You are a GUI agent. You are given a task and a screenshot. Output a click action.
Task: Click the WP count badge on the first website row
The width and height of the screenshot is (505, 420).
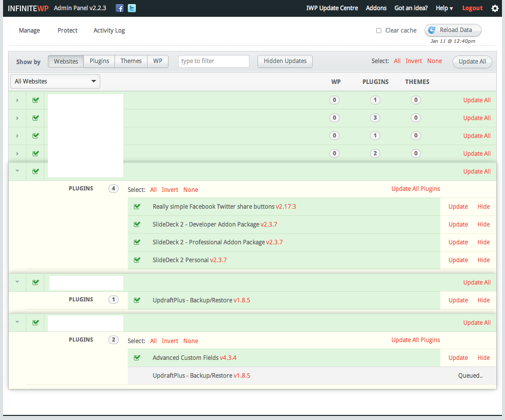pyautogui.click(x=334, y=100)
